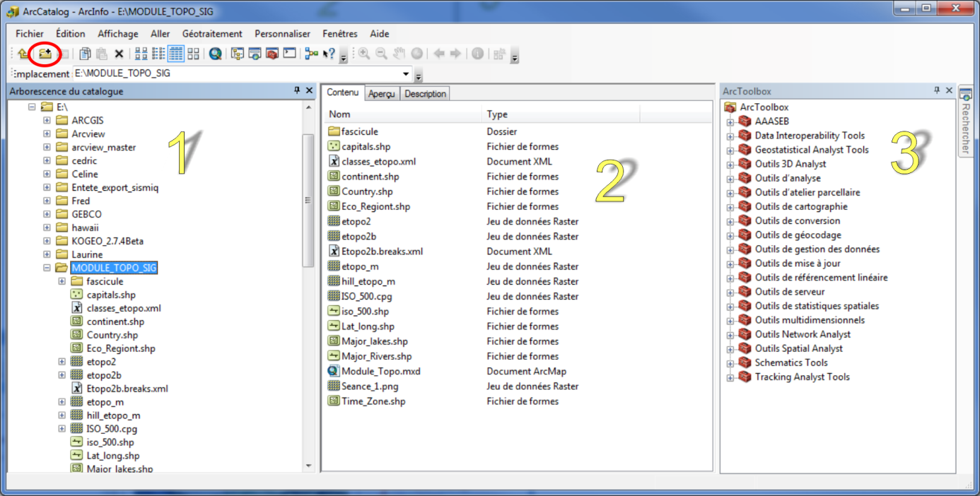Collapse the MODULE_TOPO_SIG folder in tree
Image resolution: width=980 pixels, height=496 pixels.
tap(47, 268)
